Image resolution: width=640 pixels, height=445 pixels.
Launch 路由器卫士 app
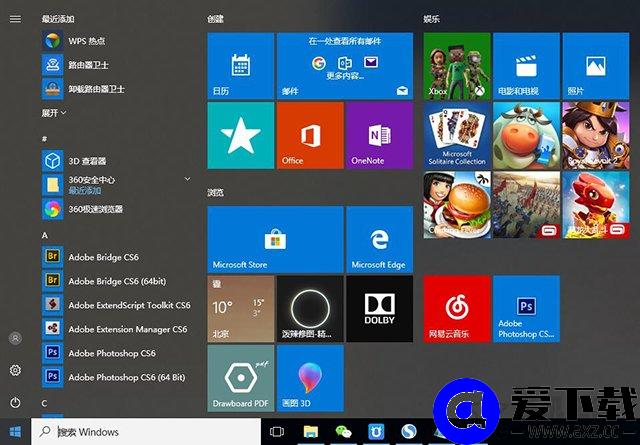click(x=116, y=65)
